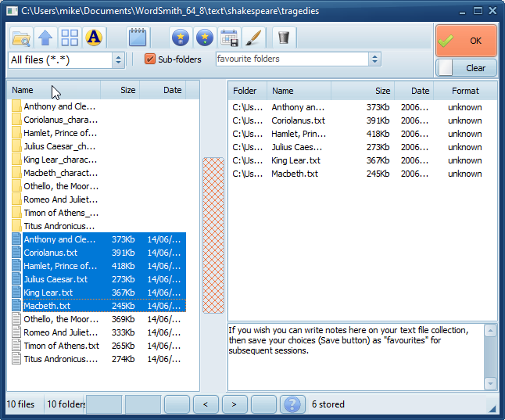Click the browse folder icon in toolbar

click(x=21, y=38)
